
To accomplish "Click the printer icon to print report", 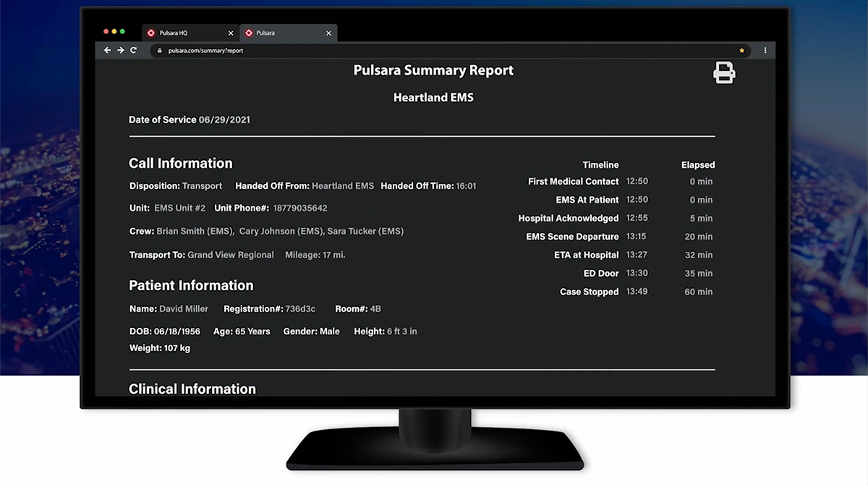I will click(724, 72).
